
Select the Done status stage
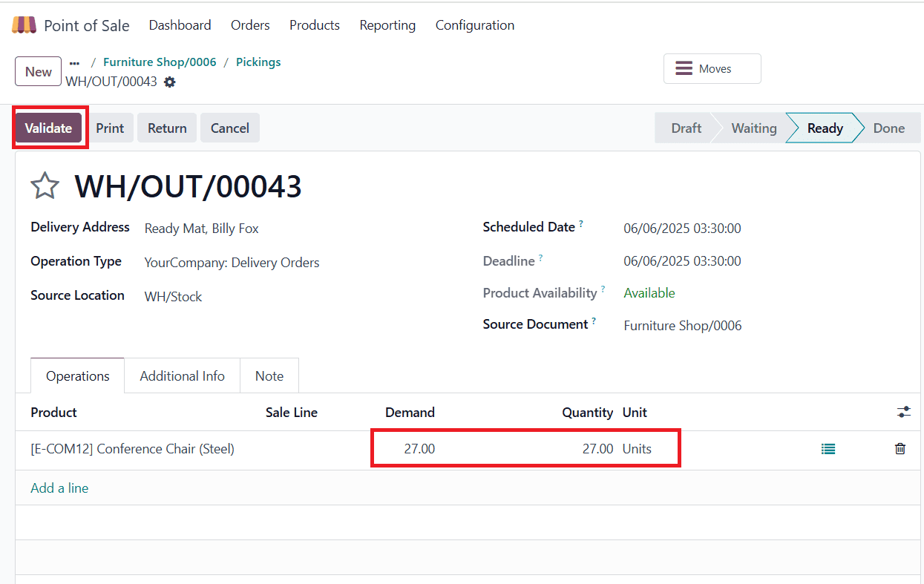889,128
